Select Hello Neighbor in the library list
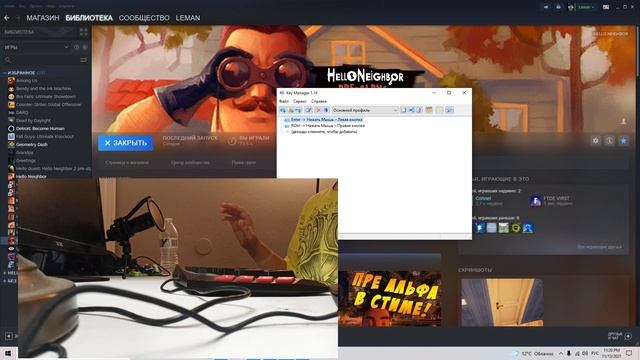This screenshot has height=360, width=640. click(x=31, y=176)
